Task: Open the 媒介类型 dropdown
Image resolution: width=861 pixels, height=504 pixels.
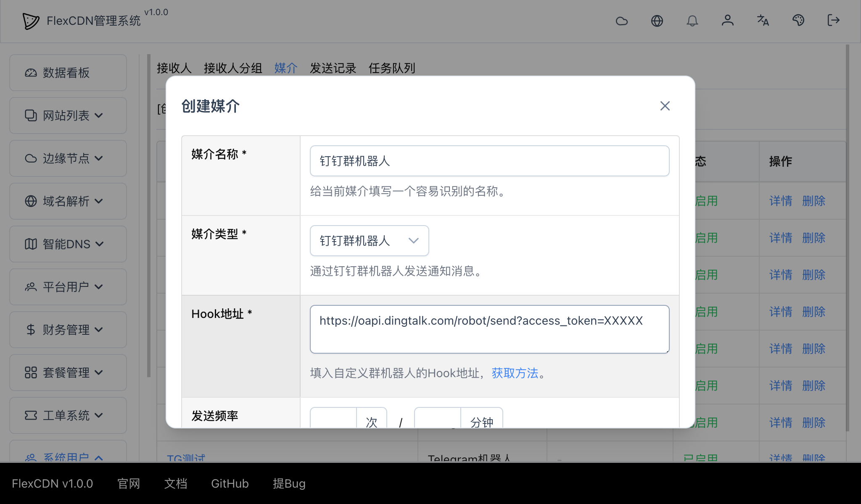Action: click(369, 240)
